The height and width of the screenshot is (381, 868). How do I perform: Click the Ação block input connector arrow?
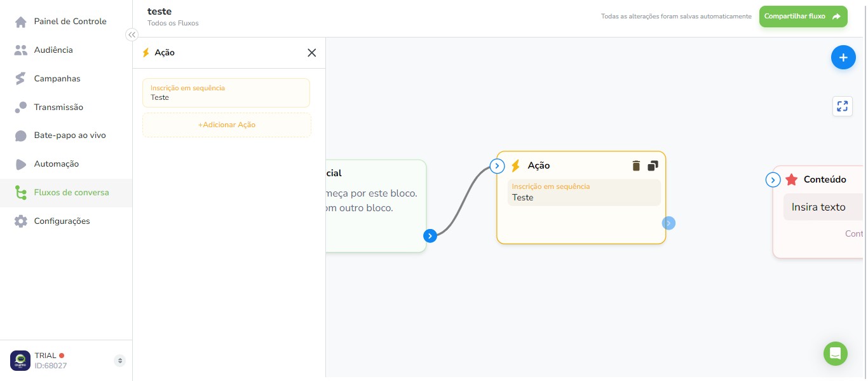tap(498, 166)
